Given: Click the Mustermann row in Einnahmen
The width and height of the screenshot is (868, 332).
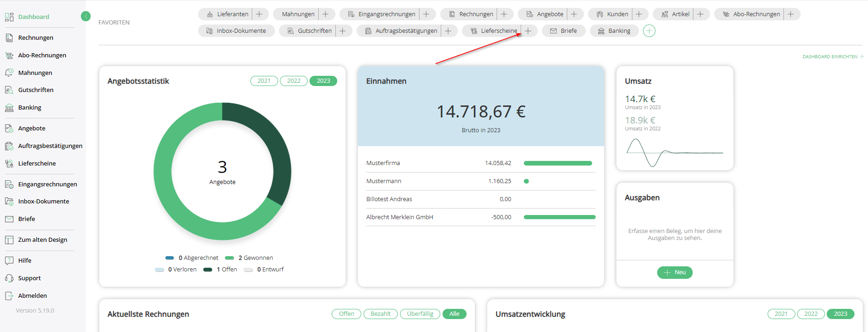Looking at the screenshot, I should pos(481,181).
